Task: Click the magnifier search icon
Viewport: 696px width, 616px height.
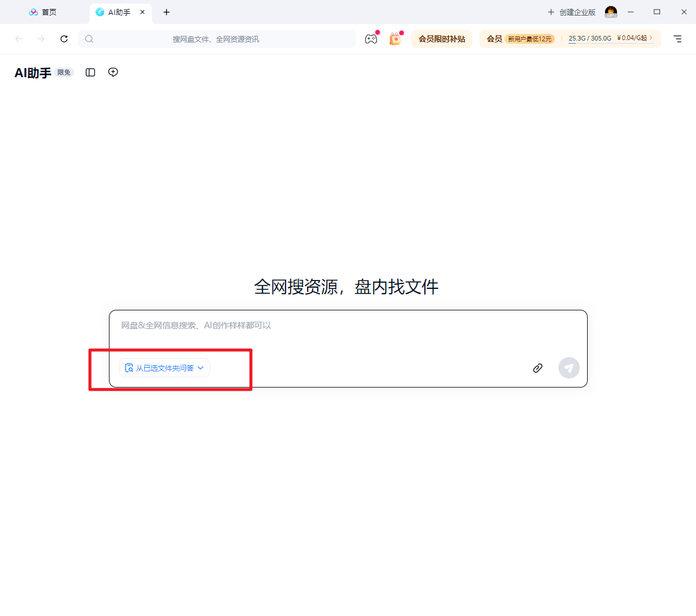Action: [x=89, y=39]
